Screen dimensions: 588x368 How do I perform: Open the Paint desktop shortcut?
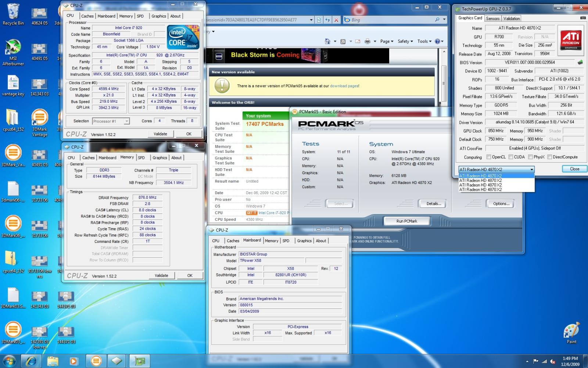point(571,333)
